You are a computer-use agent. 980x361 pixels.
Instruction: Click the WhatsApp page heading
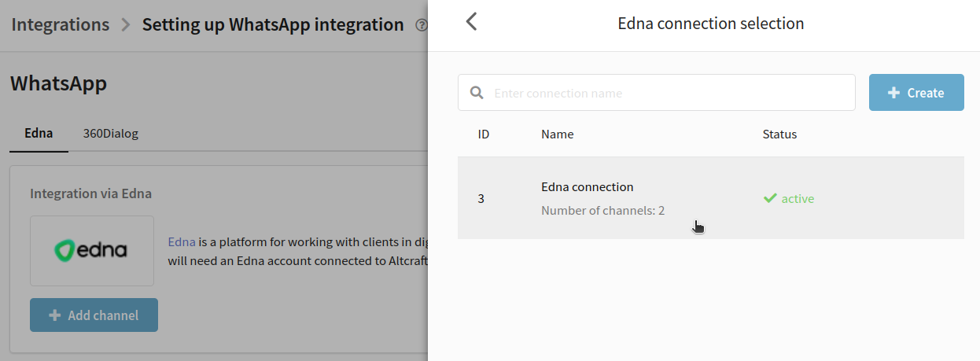tap(58, 83)
